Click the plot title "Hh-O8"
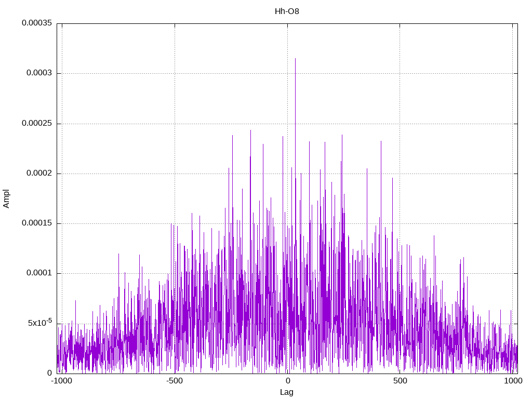The width and height of the screenshot is (532, 399). [x=287, y=11]
